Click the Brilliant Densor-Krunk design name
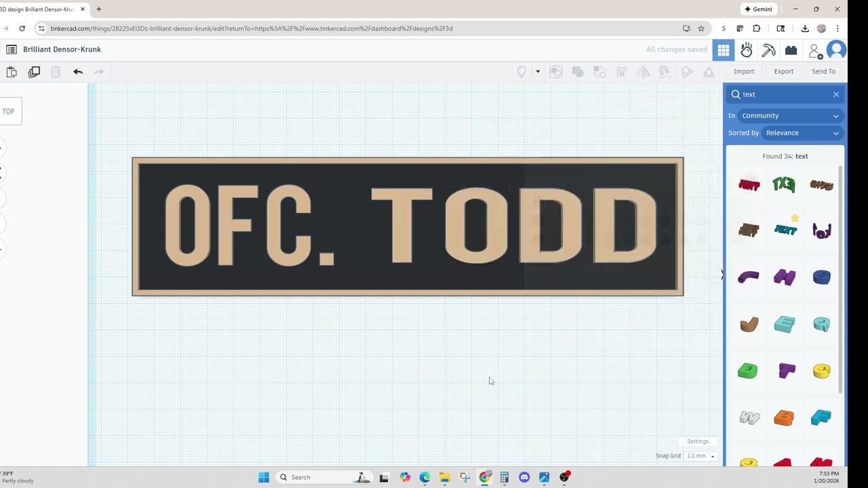Viewport: 868px width, 488px height. click(62, 49)
